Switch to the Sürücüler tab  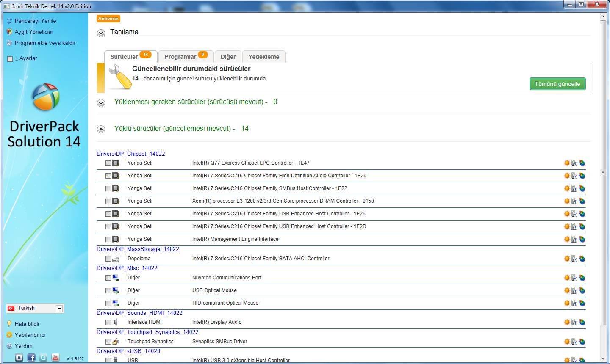(130, 56)
